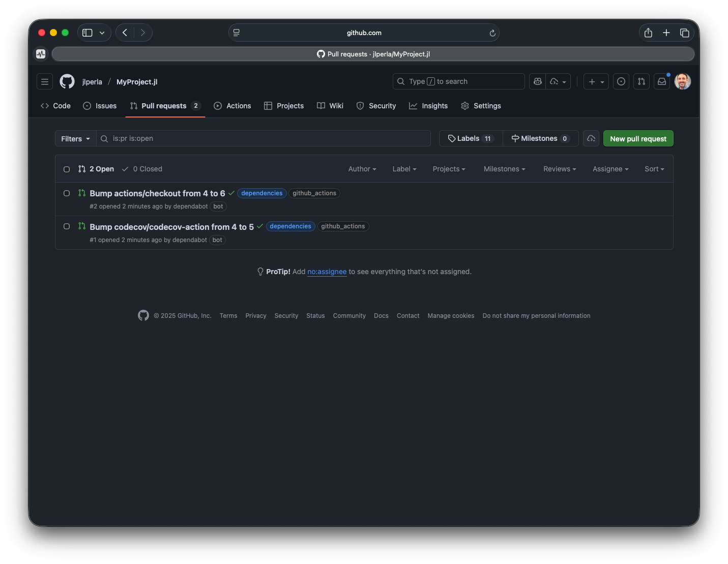The width and height of the screenshot is (728, 564).
Task: Click the user profile avatar
Action: click(x=682, y=81)
